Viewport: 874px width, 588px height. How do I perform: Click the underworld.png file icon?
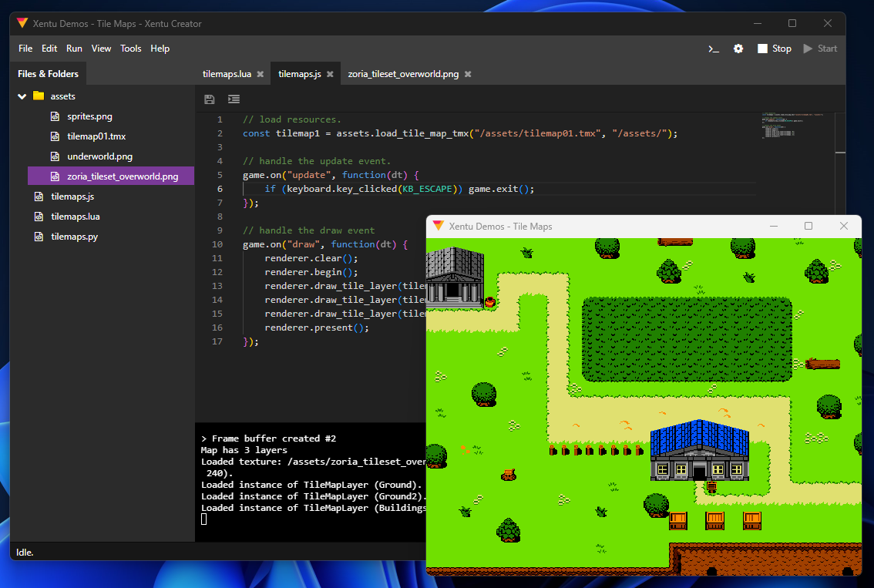55,156
